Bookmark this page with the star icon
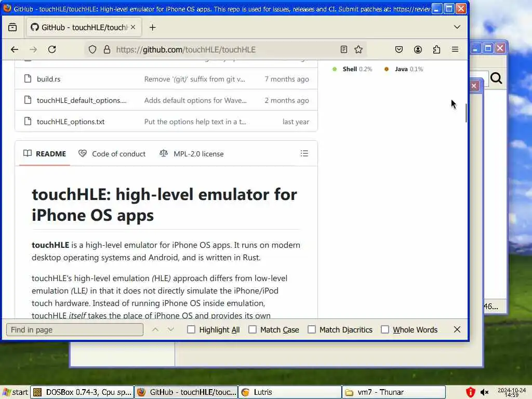Image resolution: width=532 pixels, height=399 pixels. [x=358, y=49]
